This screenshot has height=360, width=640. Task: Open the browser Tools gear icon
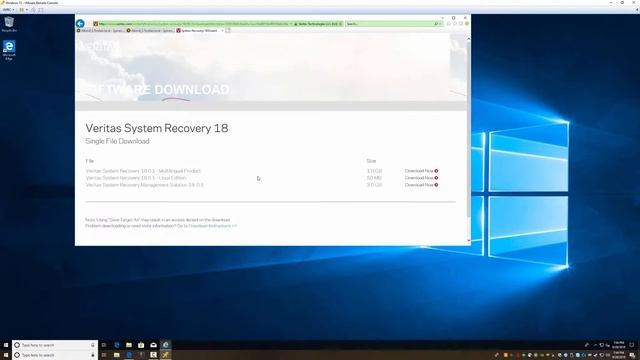tap(461, 24)
